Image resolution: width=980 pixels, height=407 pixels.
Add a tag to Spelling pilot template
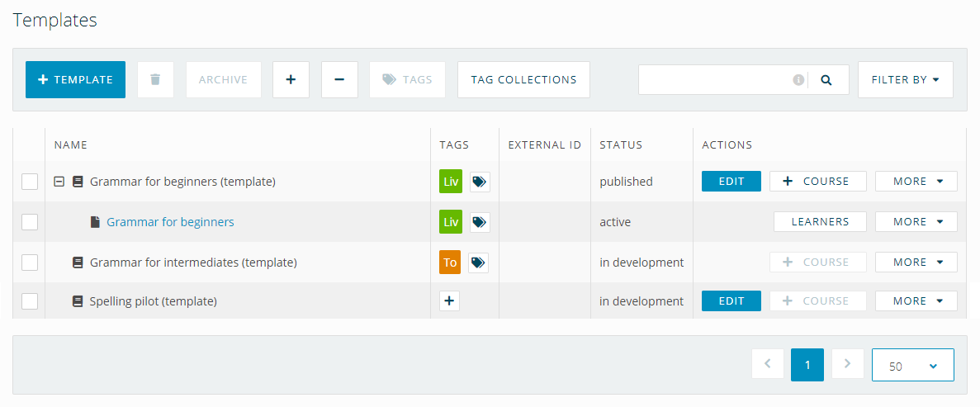click(449, 301)
